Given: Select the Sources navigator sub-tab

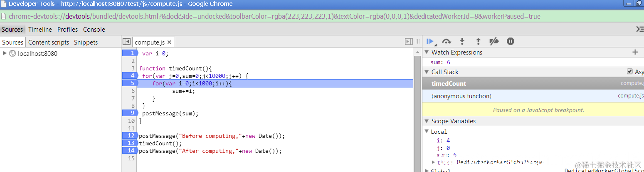Looking at the screenshot, I should click(x=13, y=42).
